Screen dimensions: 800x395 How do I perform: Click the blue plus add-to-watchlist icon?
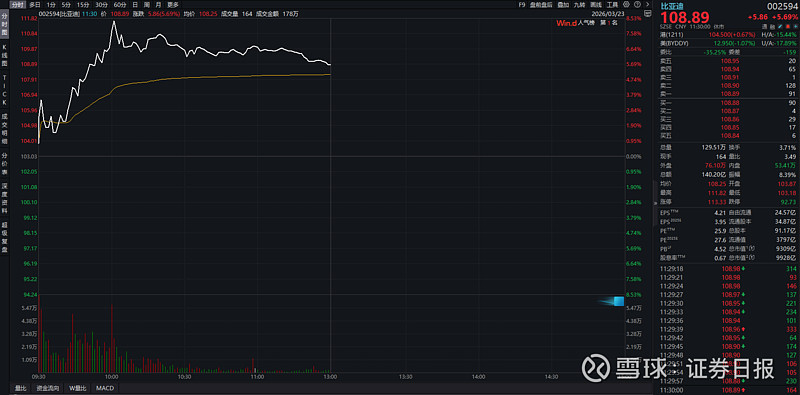click(x=795, y=27)
